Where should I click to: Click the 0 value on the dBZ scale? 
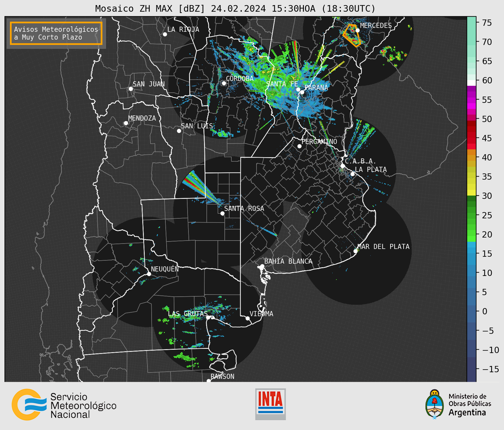point(484,311)
